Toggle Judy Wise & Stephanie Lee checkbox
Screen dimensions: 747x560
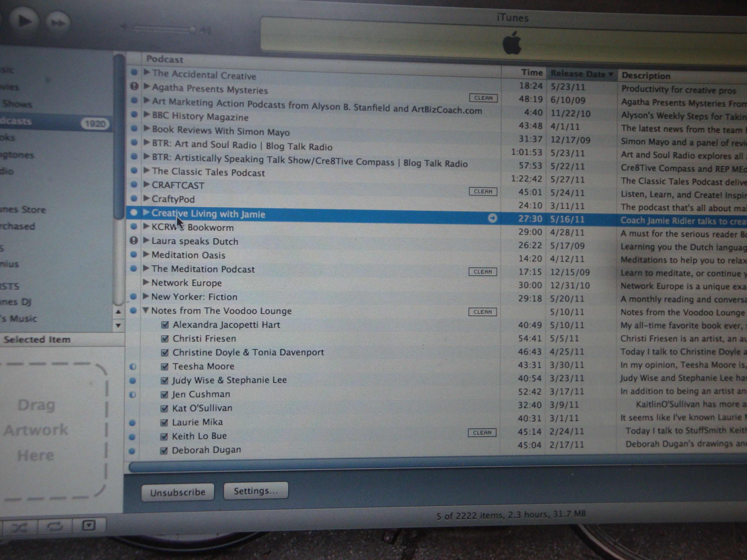coord(164,381)
